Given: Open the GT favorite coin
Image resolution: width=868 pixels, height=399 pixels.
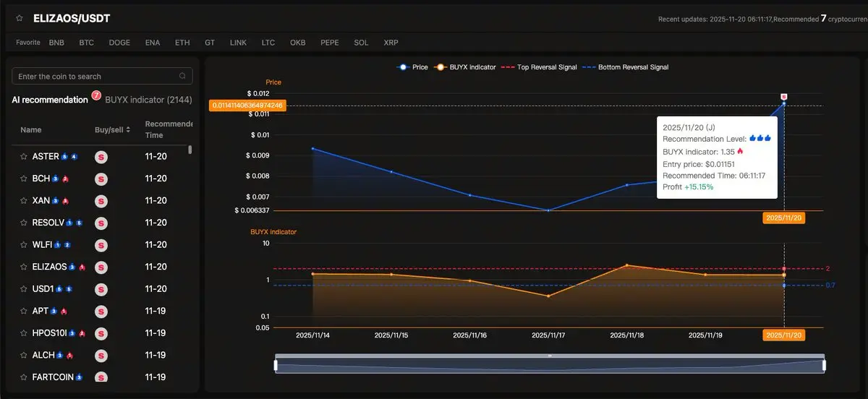Looking at the screenshot, I should coord(210,43).
